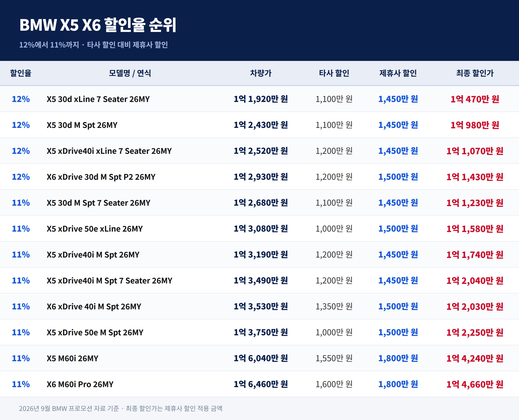Select vehicle price "1억 2,430만 원"

(x=261, y=125)
